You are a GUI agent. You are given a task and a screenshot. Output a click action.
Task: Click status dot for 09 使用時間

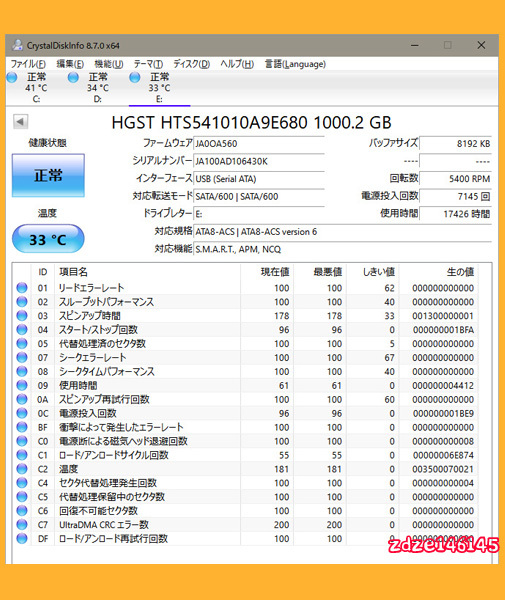(22, 385)
